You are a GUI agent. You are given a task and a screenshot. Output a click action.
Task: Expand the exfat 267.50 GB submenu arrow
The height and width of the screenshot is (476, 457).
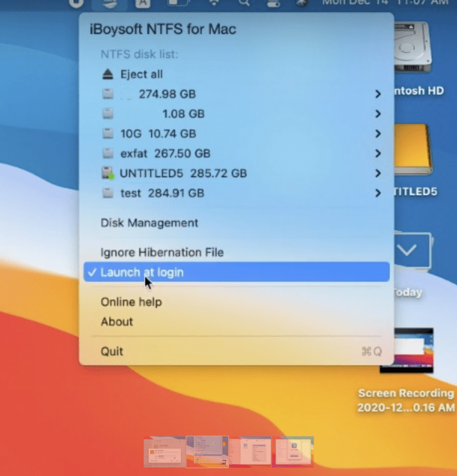tap(378, 154)
